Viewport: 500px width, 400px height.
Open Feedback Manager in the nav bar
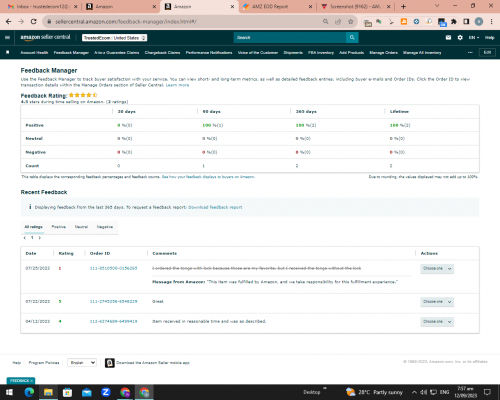[71, 53]
